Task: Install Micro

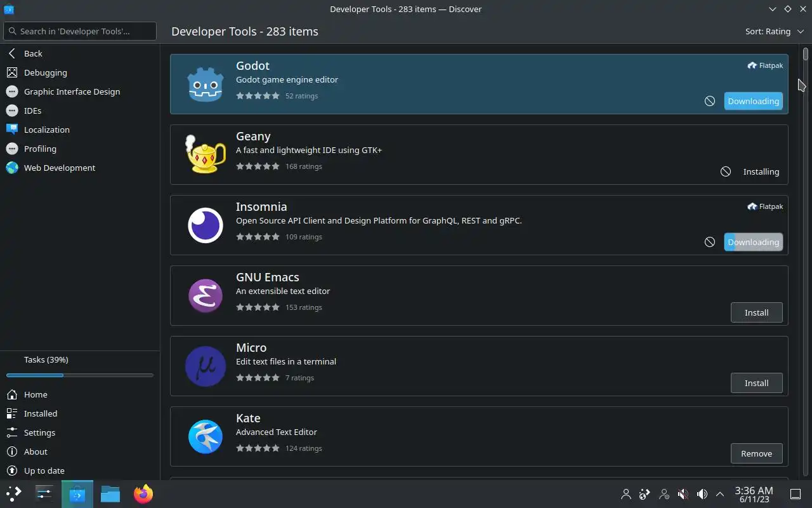Action: pos(756,383)
